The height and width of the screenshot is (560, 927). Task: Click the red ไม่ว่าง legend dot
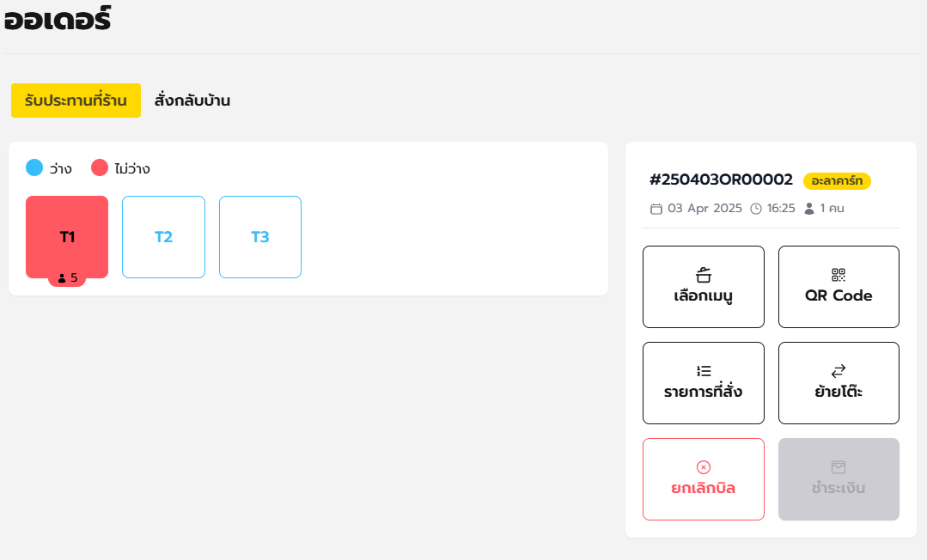[100, 168]
